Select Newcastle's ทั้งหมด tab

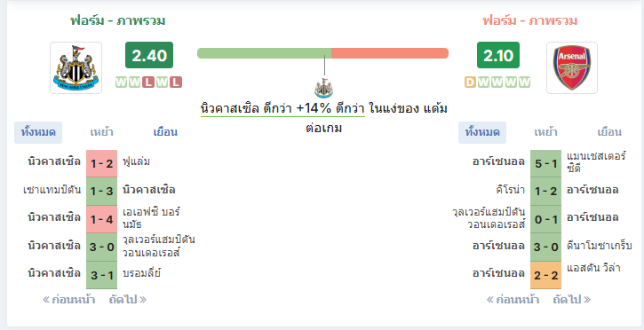pos(38,132)
